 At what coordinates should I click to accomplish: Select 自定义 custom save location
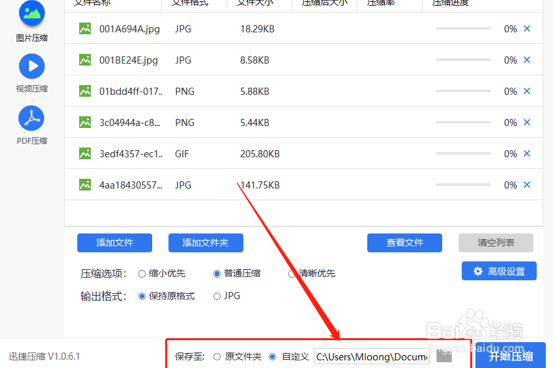[272, 357]
